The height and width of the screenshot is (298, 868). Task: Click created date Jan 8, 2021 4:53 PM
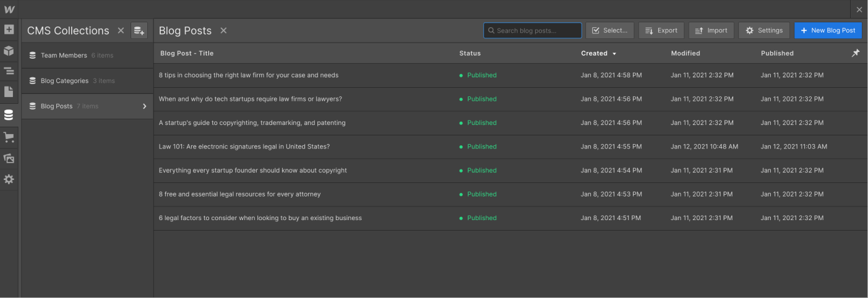[611, 194]
